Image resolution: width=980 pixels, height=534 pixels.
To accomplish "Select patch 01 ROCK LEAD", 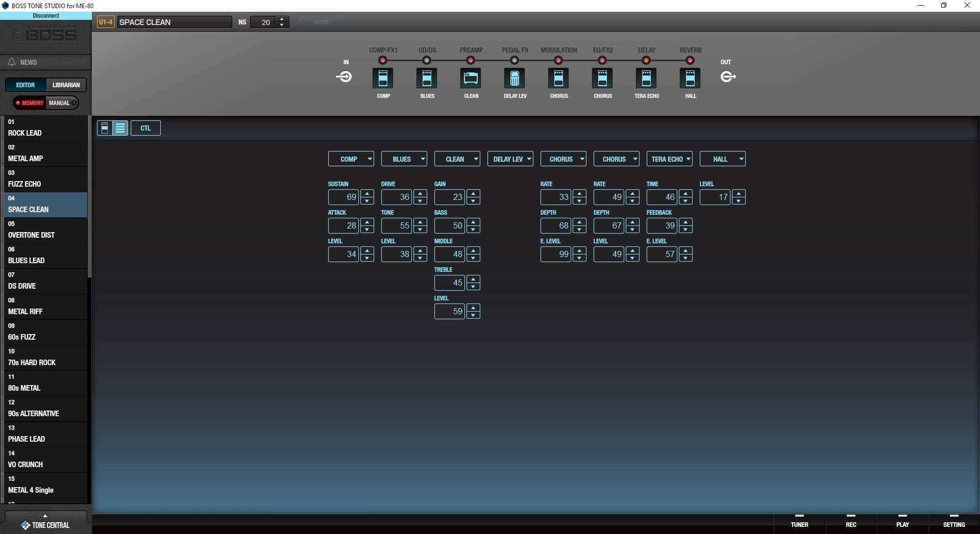I will click(x=45, y=128).
